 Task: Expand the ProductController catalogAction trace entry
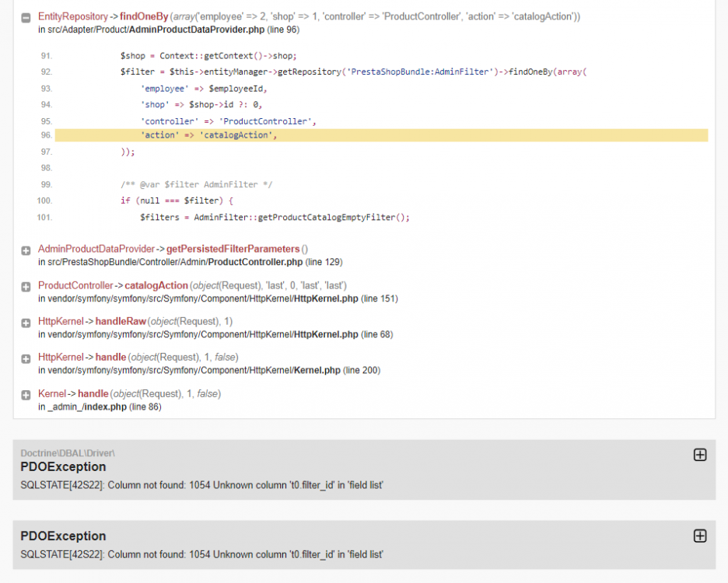point(26,287)
